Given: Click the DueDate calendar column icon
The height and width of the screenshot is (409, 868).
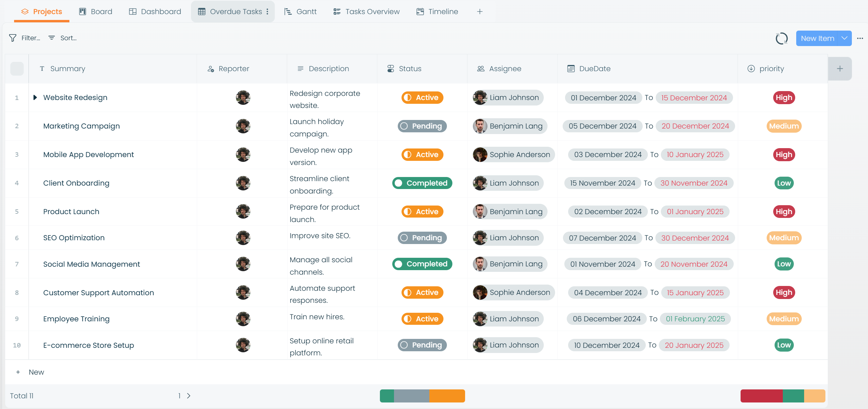Looking at the screenshot, I should pyautogui.click(x=571, y=69).
